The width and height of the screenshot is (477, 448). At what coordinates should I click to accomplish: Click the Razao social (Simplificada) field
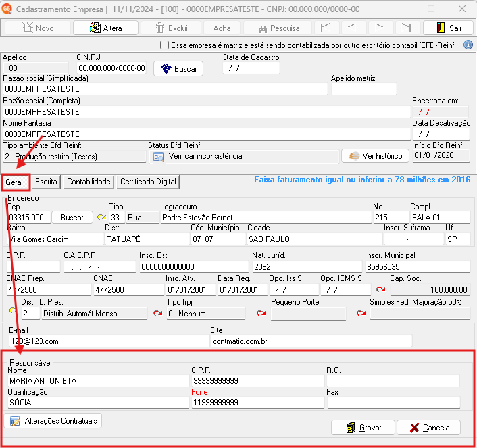coord(165,89)
